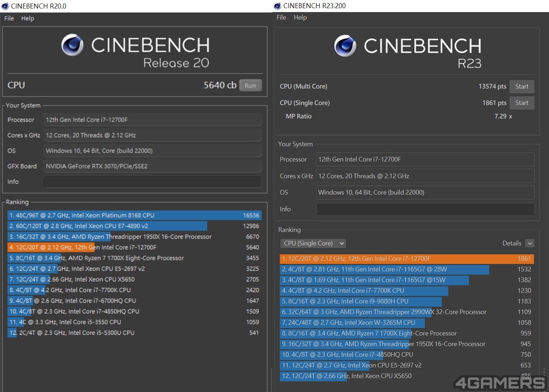Select R23 ranking row Core i9-9880H
This screenshot has height=392, width=549.
click(x=407, y=302)
